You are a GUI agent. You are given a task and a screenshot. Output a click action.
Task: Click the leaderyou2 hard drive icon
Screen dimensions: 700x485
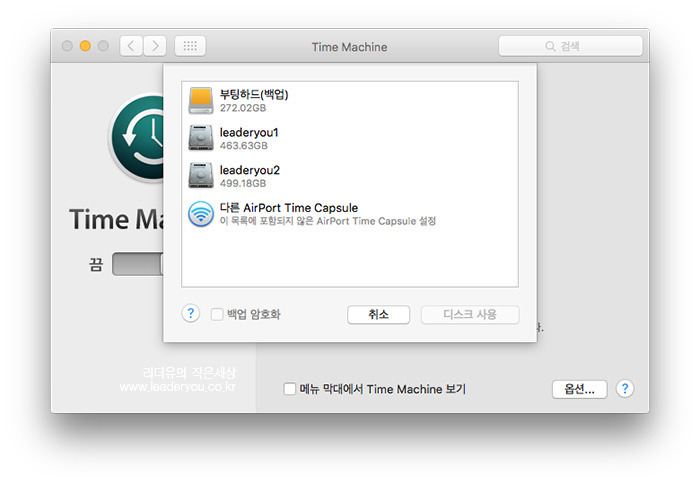tap(200, 175)
